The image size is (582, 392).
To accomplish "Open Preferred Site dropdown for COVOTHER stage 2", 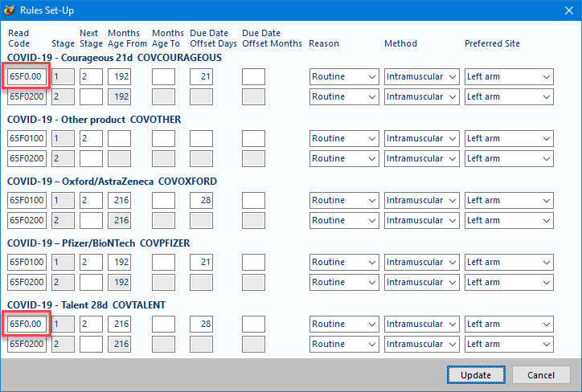I will point(509,159).
